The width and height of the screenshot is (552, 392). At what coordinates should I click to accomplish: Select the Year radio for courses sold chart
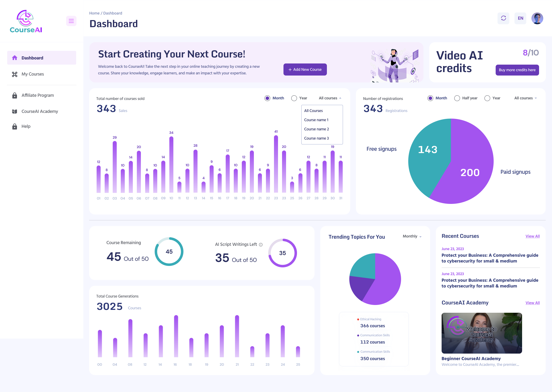[x=294, y=98]
